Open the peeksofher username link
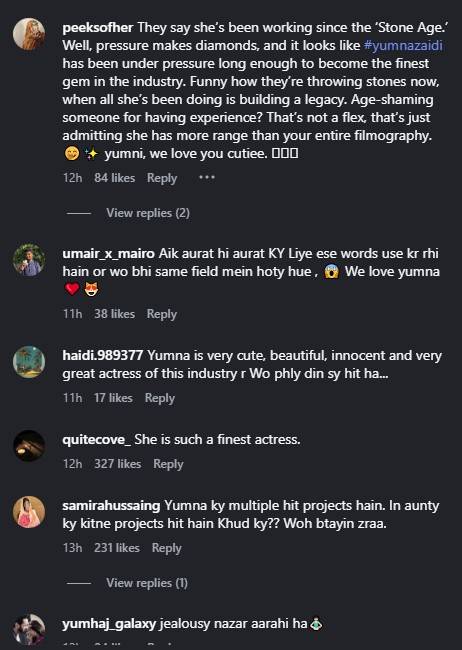The height and width of the screenshot is (650, 462). 98,28
